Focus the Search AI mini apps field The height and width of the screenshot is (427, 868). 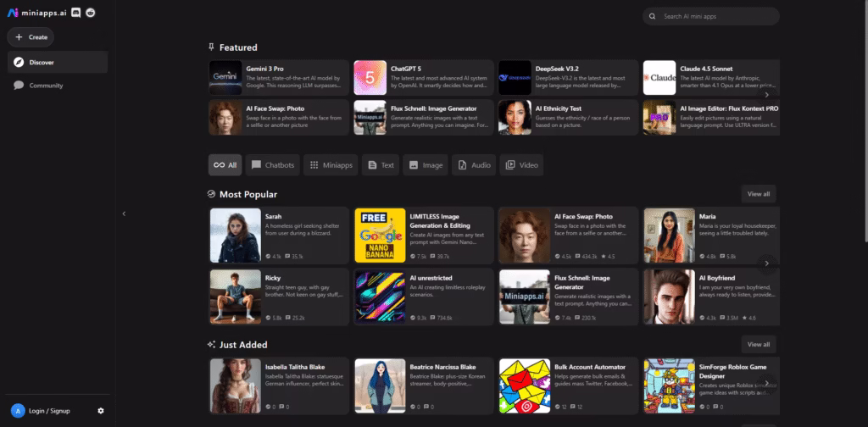click(x=711, y=16)
